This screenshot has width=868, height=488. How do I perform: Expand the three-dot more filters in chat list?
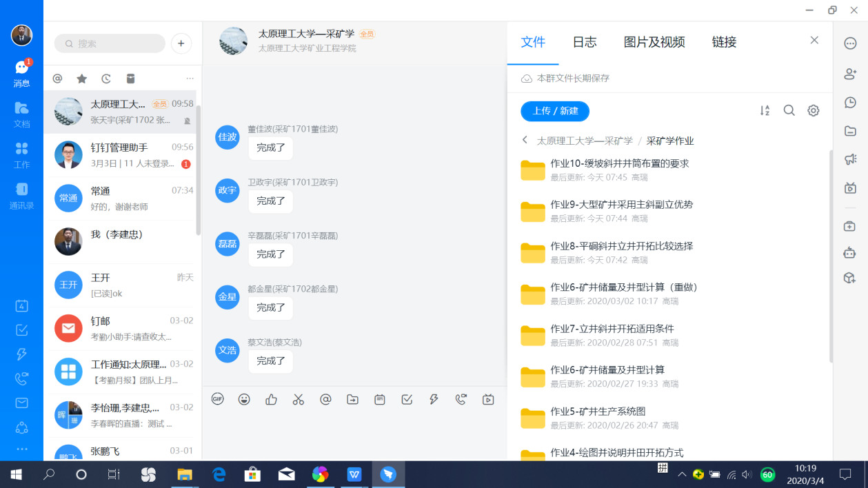[x=190, y=79]
